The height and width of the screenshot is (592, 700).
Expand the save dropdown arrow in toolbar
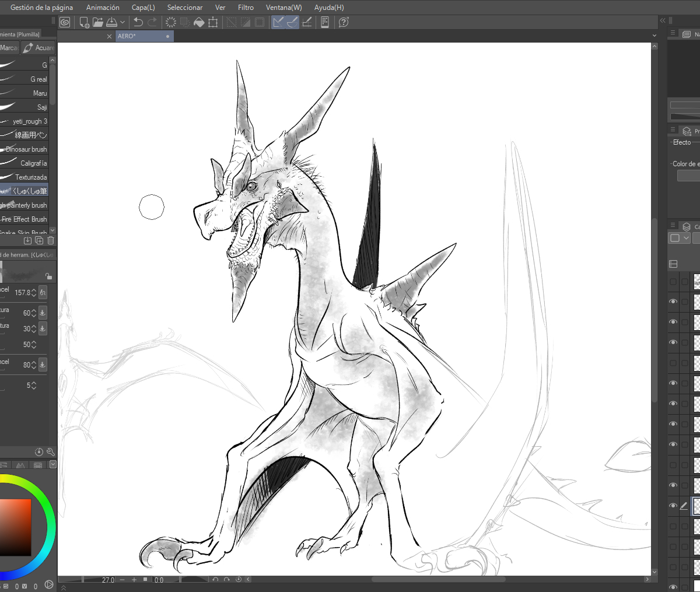[x=123, y=22]
